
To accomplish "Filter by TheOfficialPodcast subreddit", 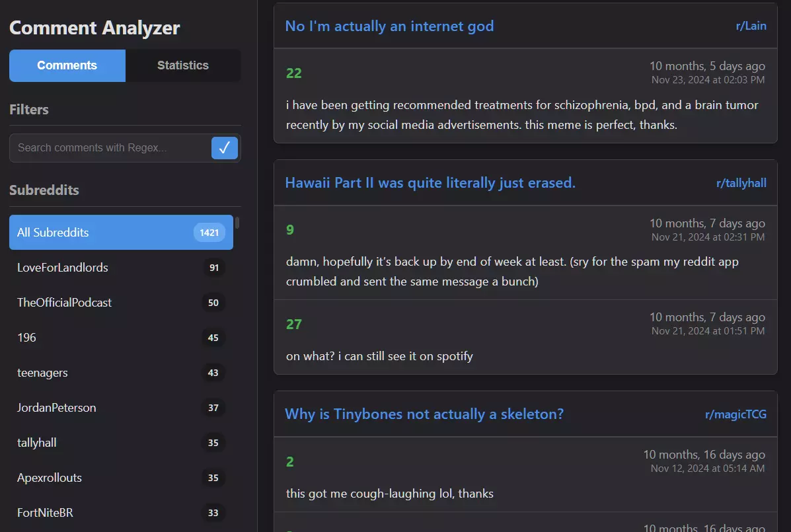I will coord(121,303).
